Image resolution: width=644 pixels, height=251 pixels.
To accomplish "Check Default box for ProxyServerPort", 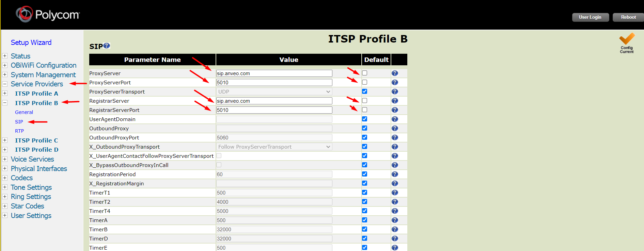I will pyautogui.click(x=364, y=82).
